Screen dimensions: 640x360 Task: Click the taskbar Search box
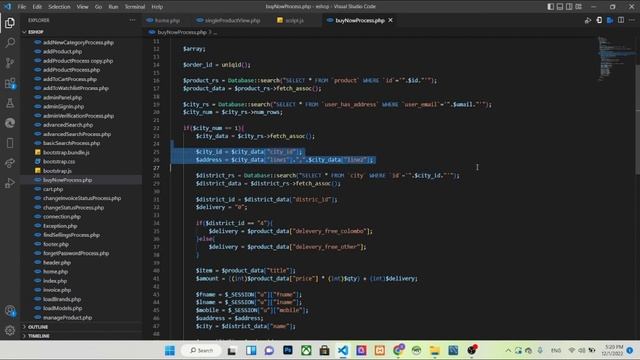(202, 350)
